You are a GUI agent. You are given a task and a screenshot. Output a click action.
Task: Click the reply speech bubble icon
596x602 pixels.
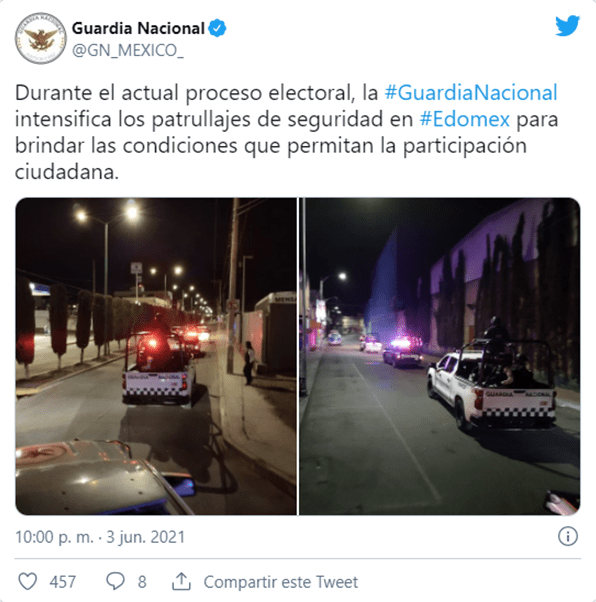click(115, 581)
